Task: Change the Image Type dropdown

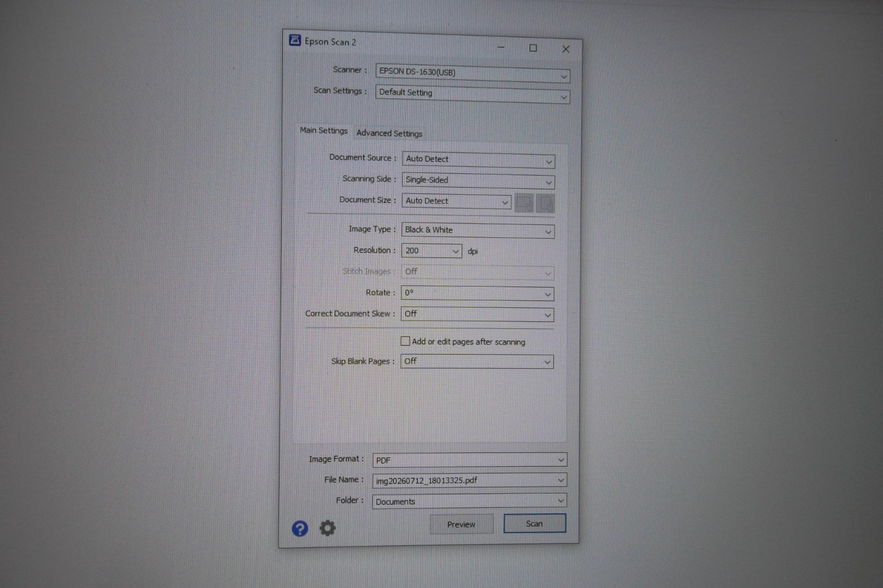Action: tap(478, 231)
